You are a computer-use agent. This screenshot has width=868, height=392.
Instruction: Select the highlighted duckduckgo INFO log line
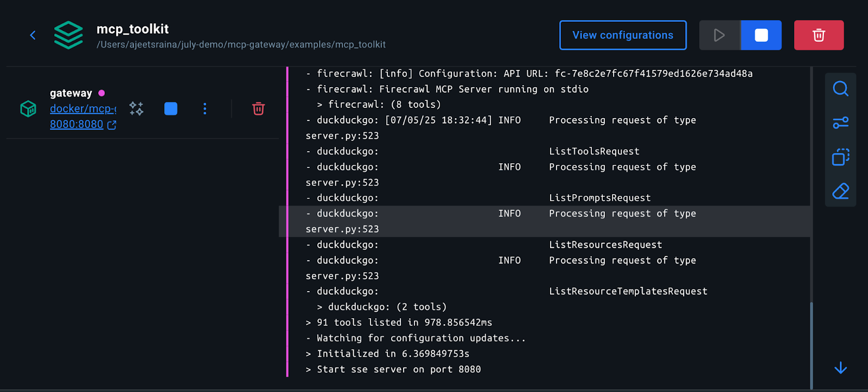tap(545, 221)
